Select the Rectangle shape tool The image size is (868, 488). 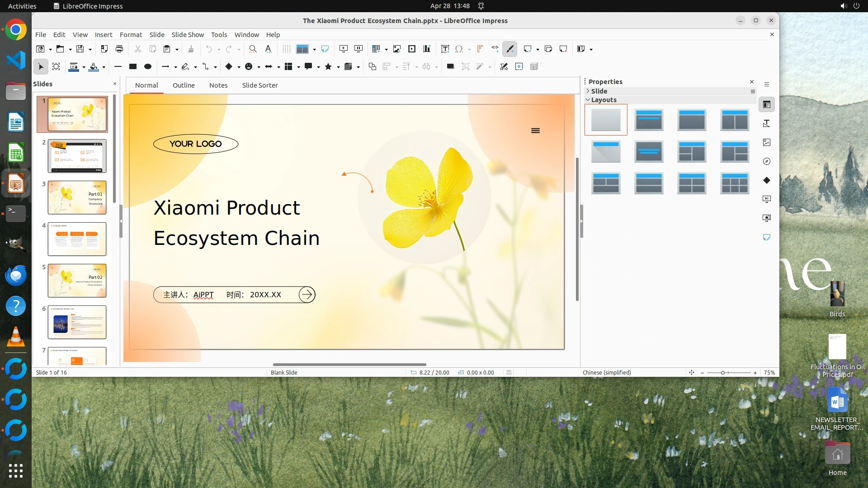pos(133,66)
